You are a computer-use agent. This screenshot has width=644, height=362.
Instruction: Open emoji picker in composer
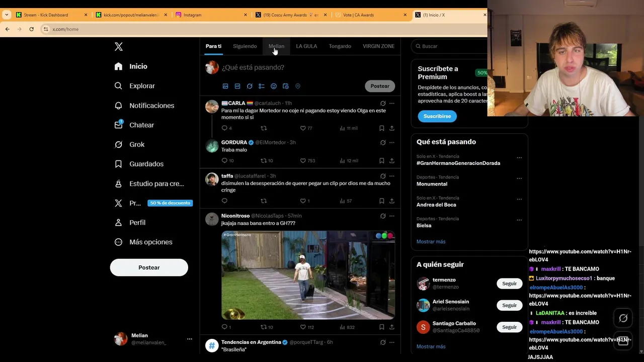coord(274,86)
